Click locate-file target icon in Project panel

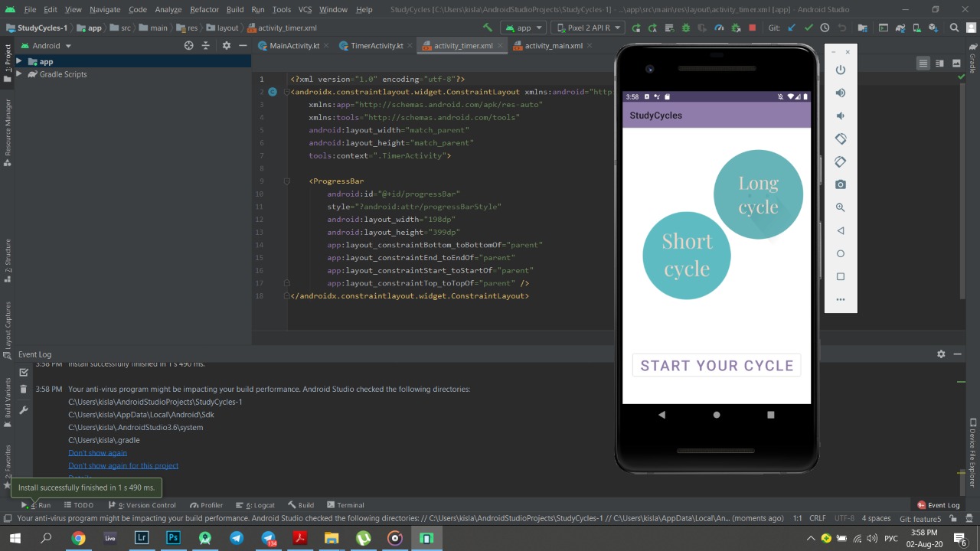189,46
